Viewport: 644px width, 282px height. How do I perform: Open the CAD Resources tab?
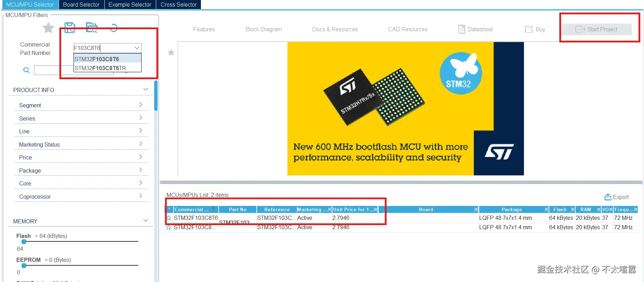(x=408, y=30)
